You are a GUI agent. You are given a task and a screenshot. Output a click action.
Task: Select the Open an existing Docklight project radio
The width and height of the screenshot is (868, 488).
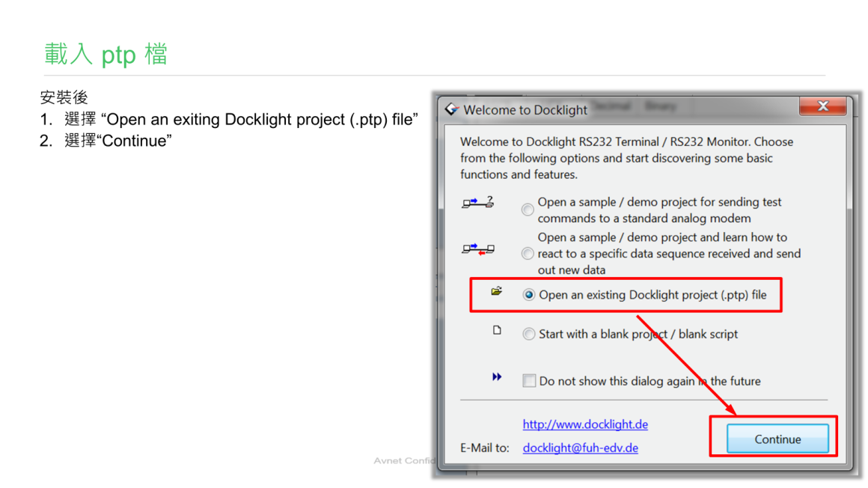(x=529, y=295)
